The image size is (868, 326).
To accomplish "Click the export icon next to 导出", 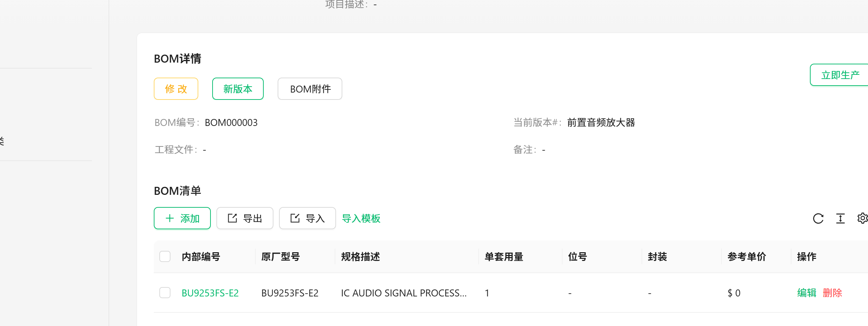I will click(232, 218).
